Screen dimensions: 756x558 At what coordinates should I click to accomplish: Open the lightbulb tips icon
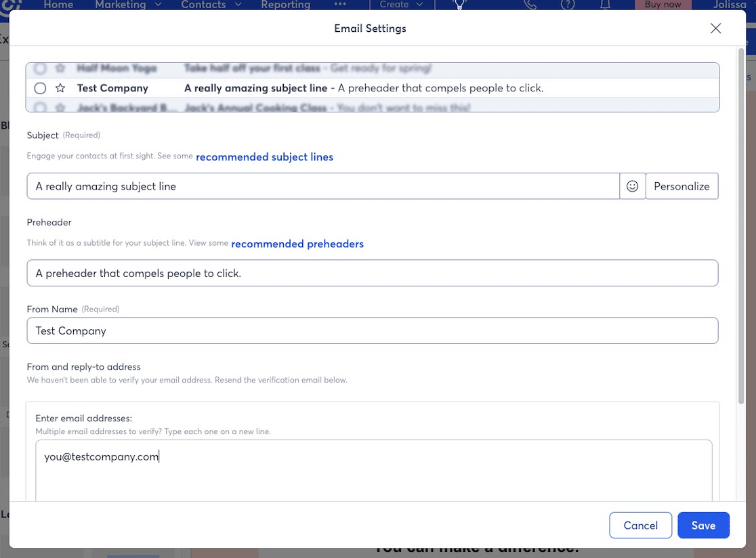[459, 5]
